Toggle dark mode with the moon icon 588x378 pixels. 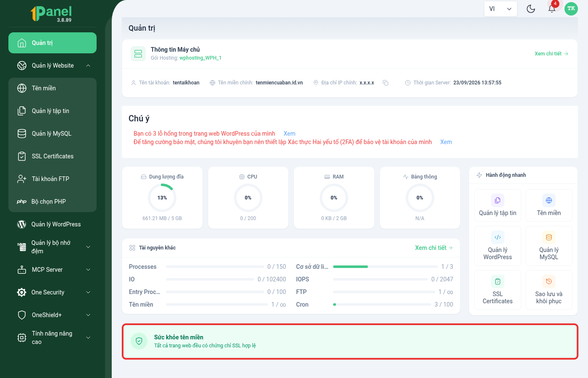[x=531, y=9]
